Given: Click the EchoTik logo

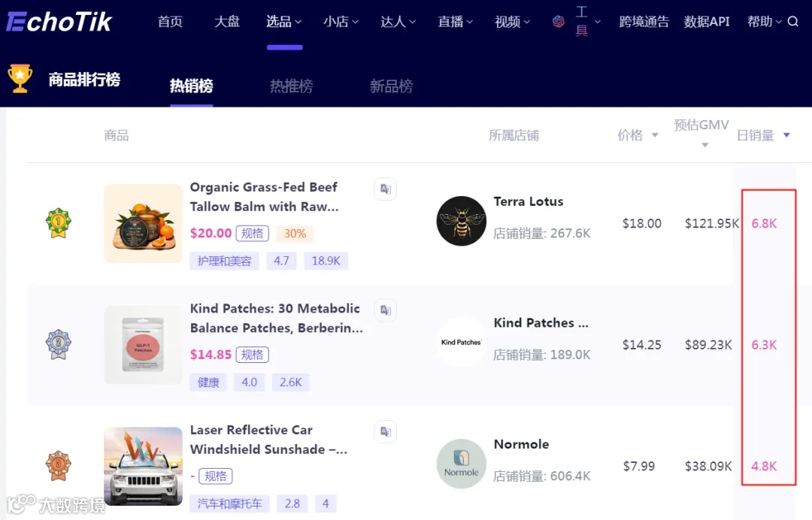Looking at the screenshot, I should click(59, 22).
